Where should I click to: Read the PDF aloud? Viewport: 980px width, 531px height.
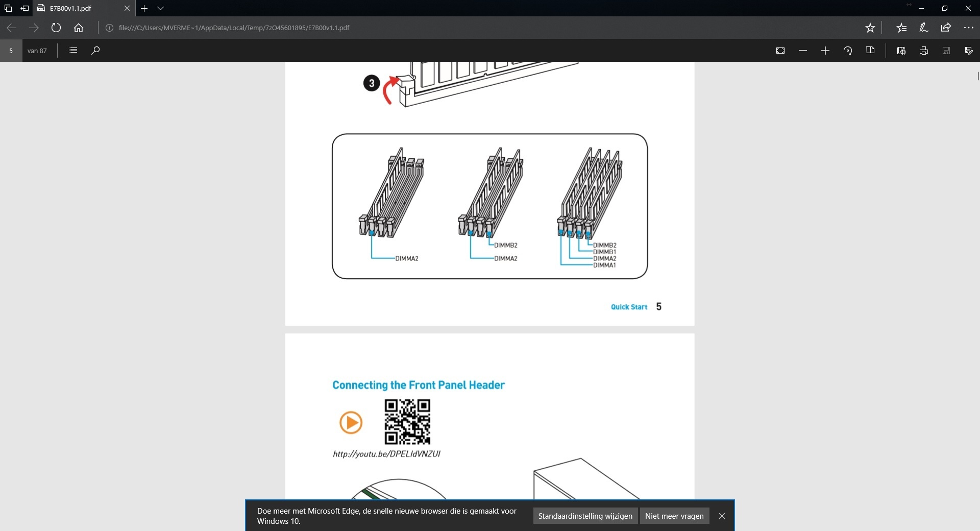(901, 51)
